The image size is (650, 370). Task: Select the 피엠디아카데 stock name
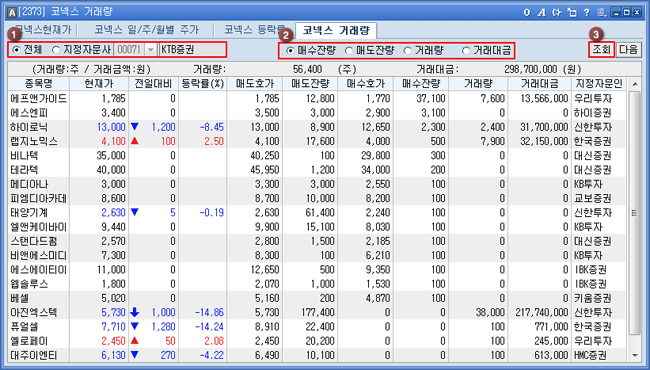click(38, 198)
